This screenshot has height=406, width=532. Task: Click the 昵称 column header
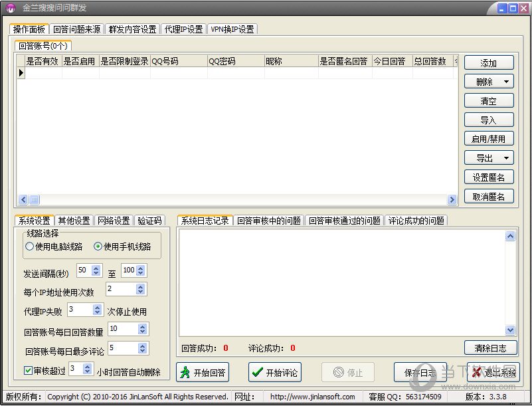pyautogui.click(x=291, y=61)
